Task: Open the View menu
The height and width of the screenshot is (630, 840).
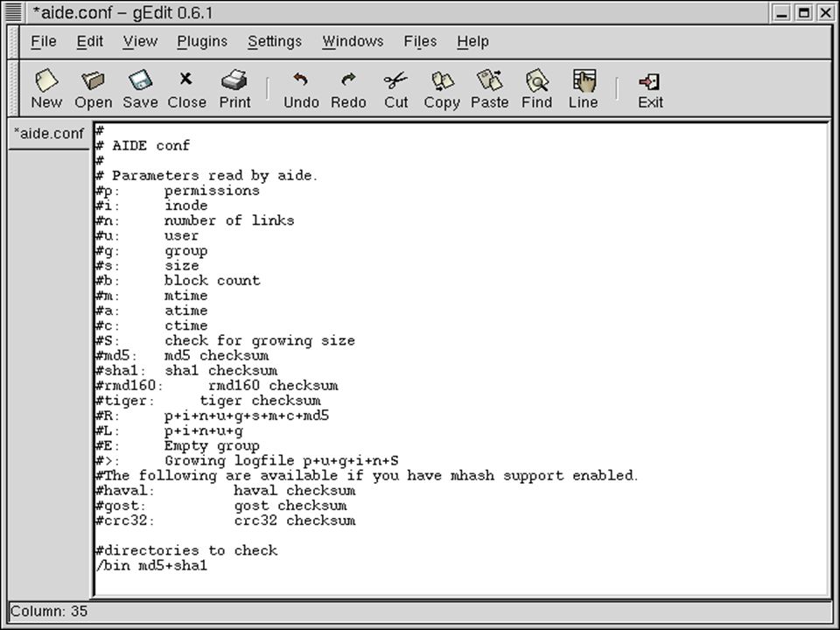Action: 140,41
